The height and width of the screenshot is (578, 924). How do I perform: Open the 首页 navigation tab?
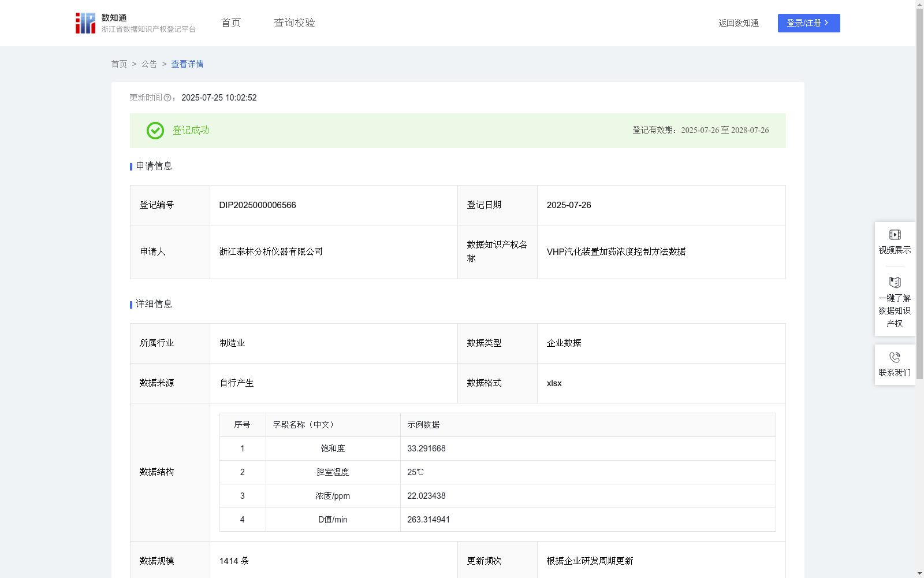point(231,23)
